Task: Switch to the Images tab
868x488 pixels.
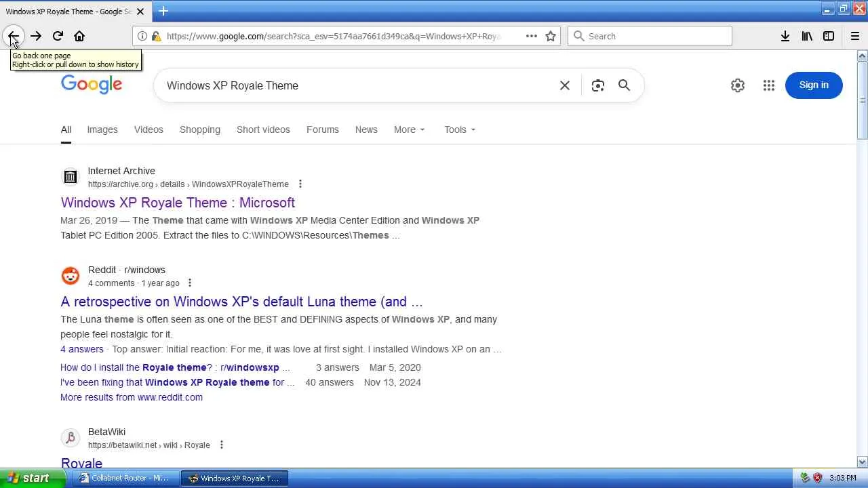Action: click(x=102, y=129)
